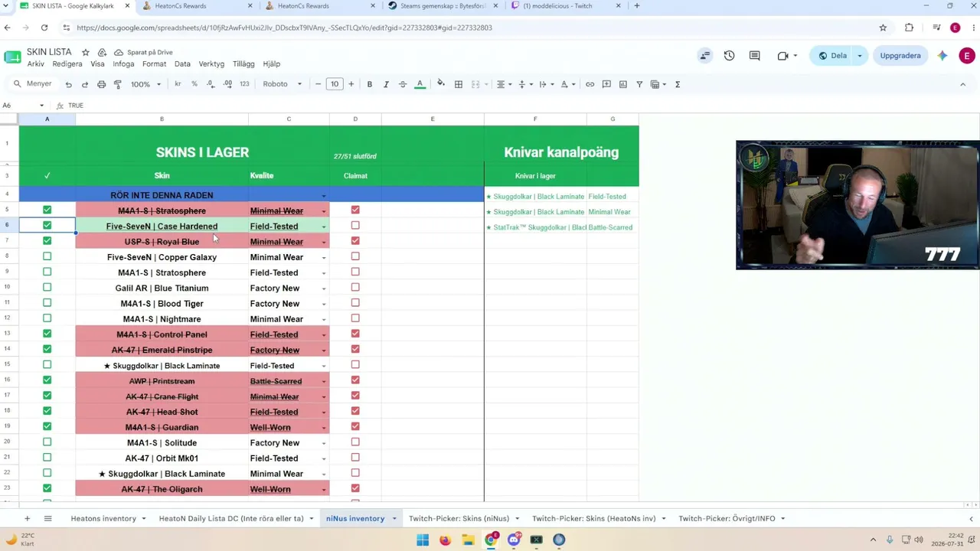The image size is (980, 551).
Task: Uncheck the Five-SeveN | Case Hardened checkbox
Action: [x=47, y=225]
